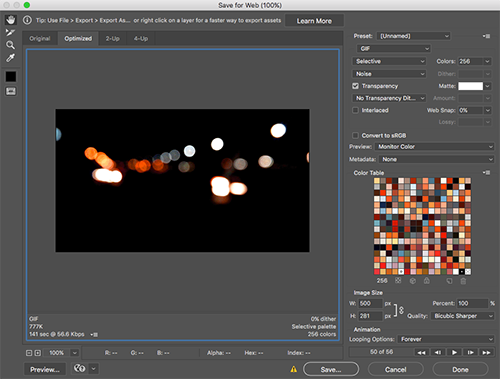Viewport: 500px width, 379px height.
Task: Open the zoom level dropdown arrow
Action: click(x=75, y=353)
